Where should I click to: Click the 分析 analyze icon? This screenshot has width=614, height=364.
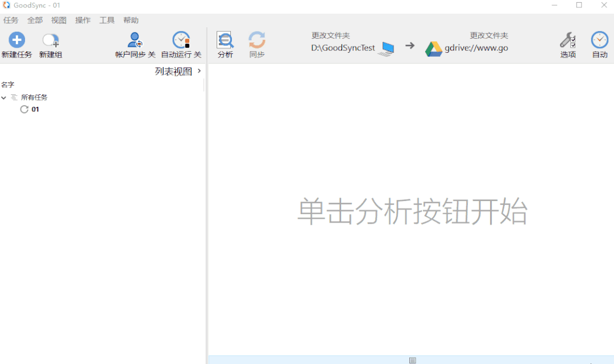(225, 40)
